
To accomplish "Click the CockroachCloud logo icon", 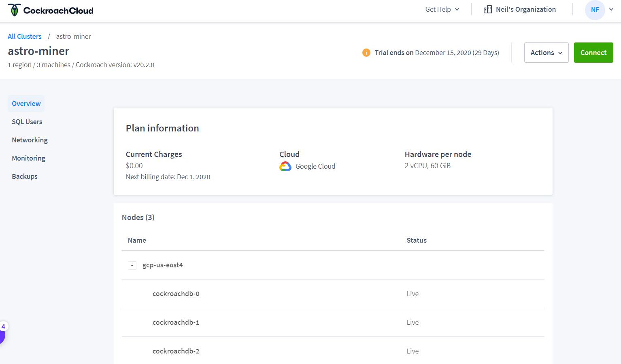I will click(x=15, y=10).
